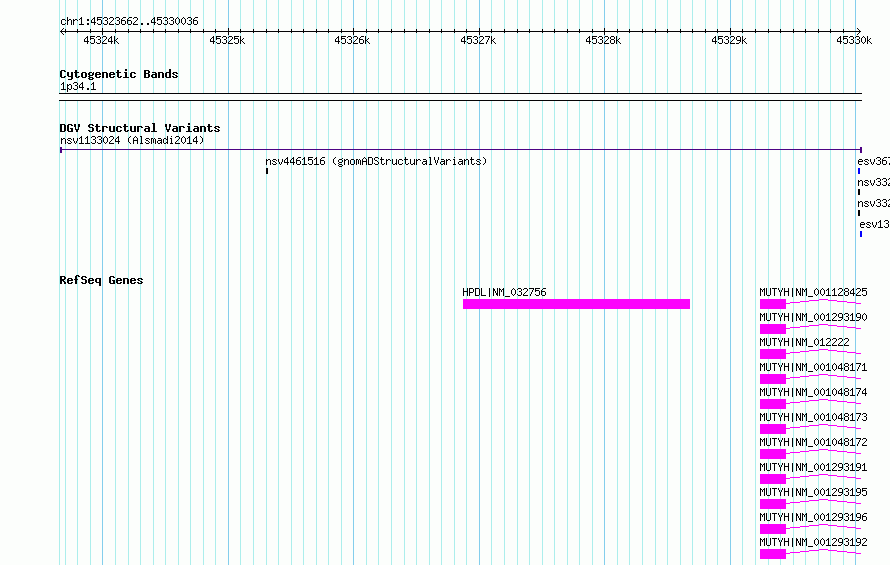
Task: Open MUTYH|NM_001293196 transcript label
Action: point(813,517)
